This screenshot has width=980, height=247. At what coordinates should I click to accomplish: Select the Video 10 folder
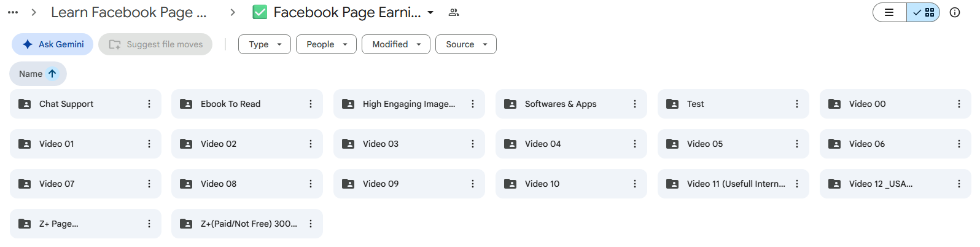571,184
